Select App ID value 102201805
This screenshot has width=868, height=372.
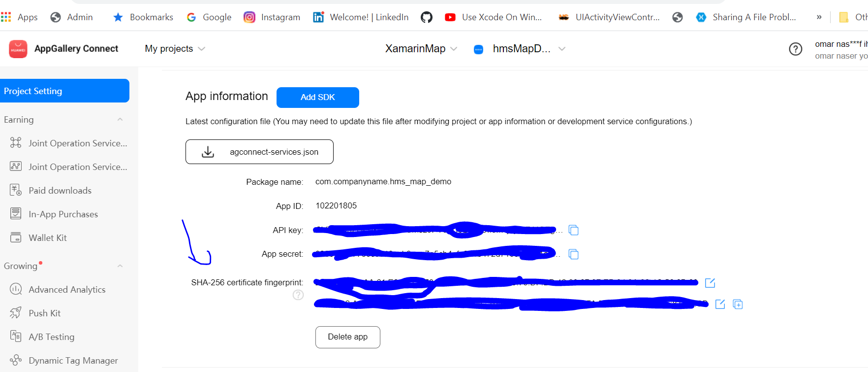tap(336, 205)
